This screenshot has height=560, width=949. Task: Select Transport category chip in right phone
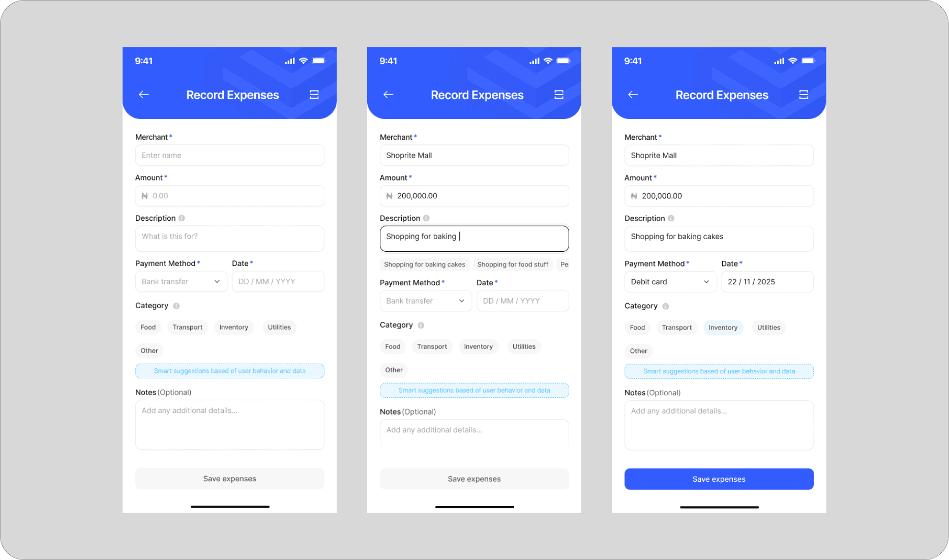676,328
